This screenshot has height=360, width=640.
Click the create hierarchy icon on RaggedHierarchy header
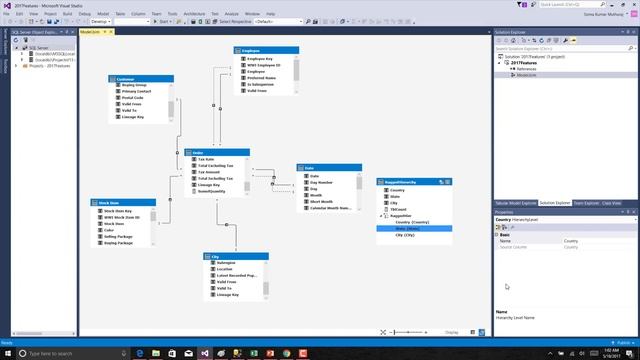(x=441, y=182)
